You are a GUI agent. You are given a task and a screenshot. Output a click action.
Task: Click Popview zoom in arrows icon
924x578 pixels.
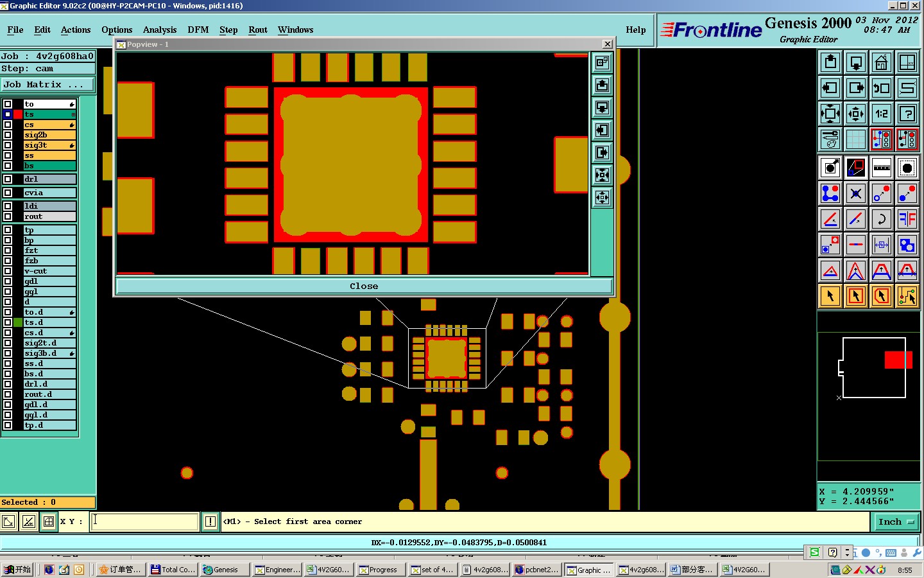602,175
